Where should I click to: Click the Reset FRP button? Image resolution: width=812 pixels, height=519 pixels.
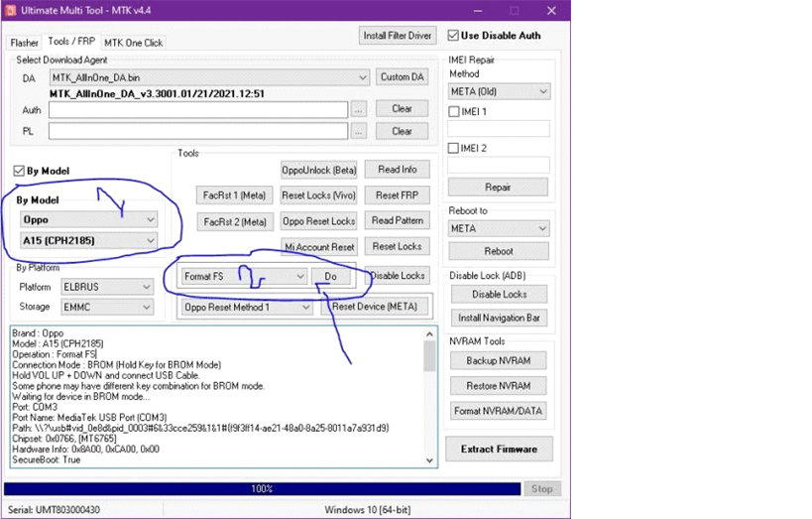pyautogui.click(x=398, y=195)
